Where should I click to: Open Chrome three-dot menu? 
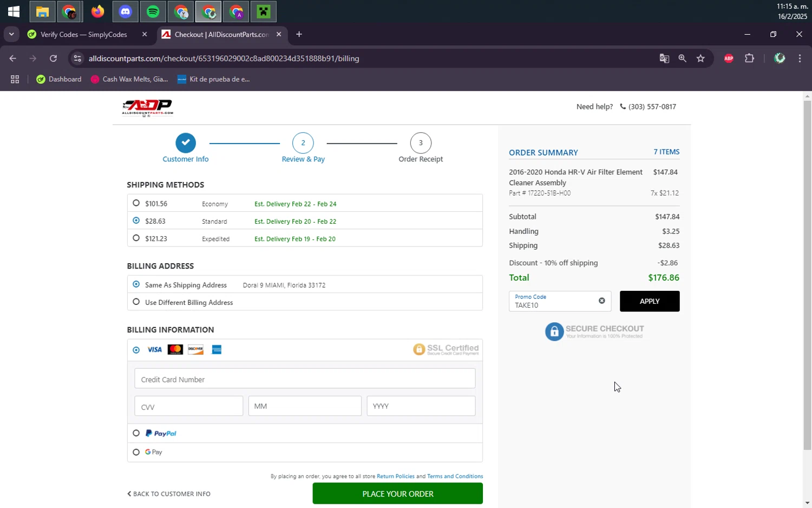click(x=800, y=58)
